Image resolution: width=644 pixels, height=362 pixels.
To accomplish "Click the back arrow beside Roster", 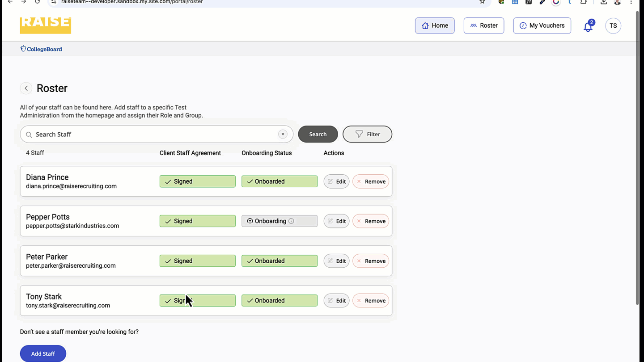I will [x=26, y=88].
